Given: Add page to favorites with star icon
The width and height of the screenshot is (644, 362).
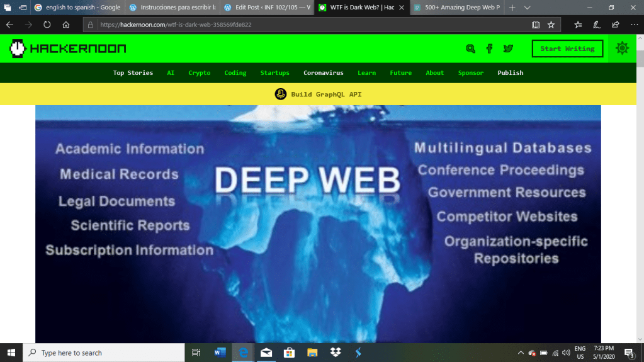Looking at the screenshot, I should [x=551, y=25].
